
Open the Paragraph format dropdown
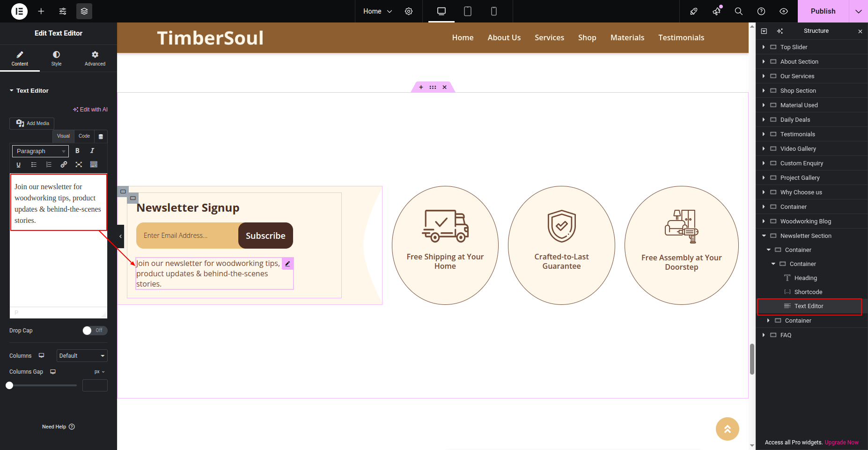(40, 151)
